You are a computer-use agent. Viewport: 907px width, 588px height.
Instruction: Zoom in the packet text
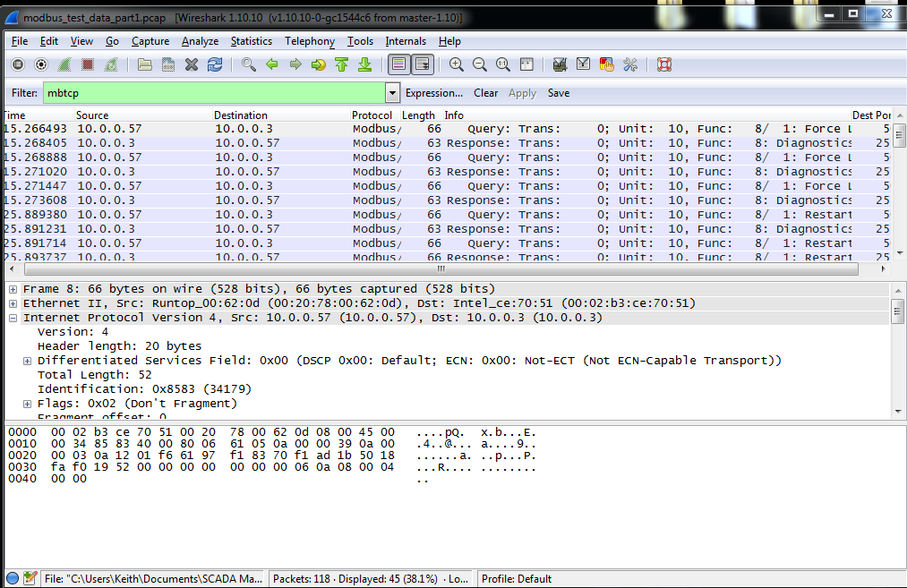pos(457,64)
